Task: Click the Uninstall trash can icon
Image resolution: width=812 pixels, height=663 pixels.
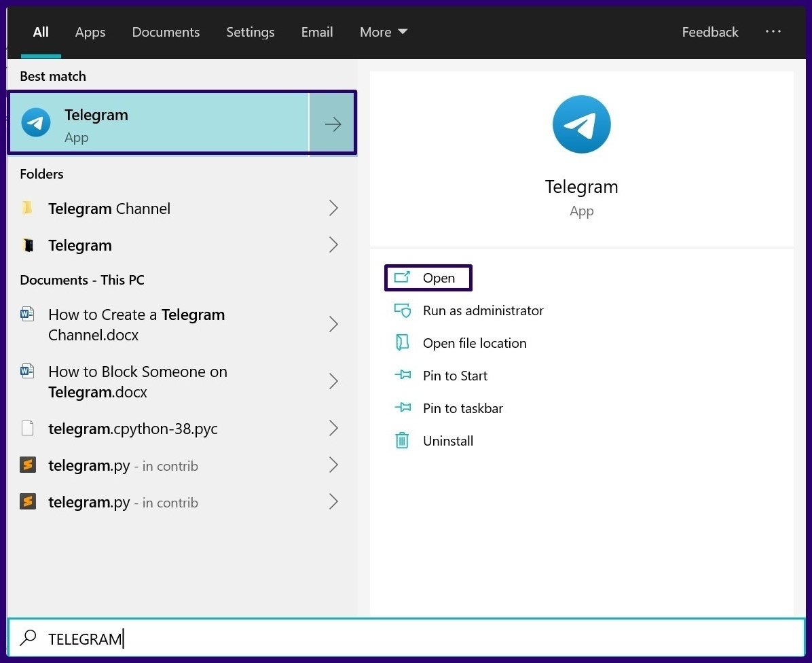Action: coord(402,440)
